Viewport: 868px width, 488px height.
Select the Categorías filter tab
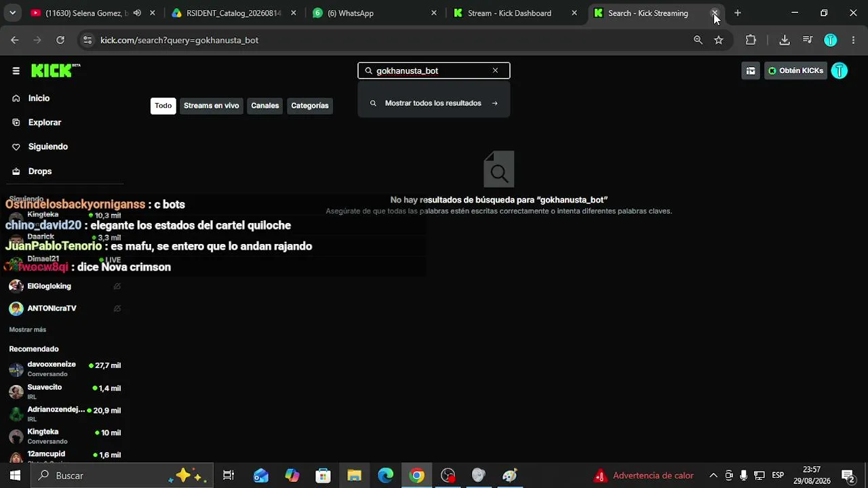310,106
